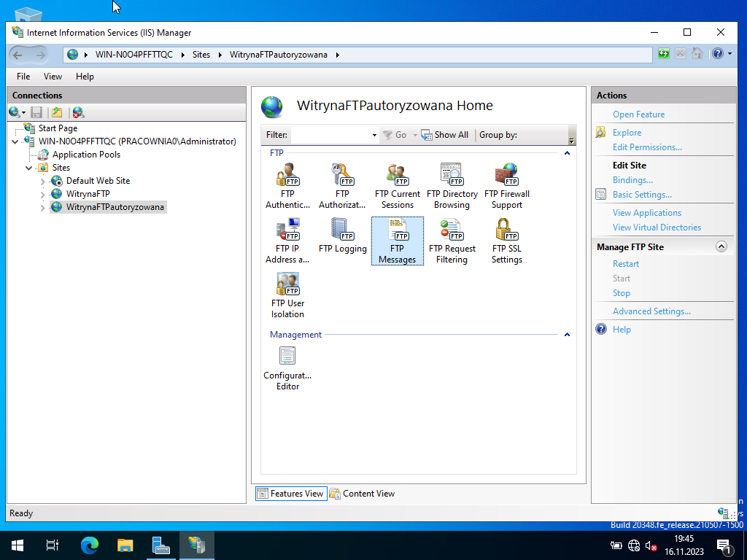
Task: Open the filter toolbar overflow arrow
Action: coord(572,139)
